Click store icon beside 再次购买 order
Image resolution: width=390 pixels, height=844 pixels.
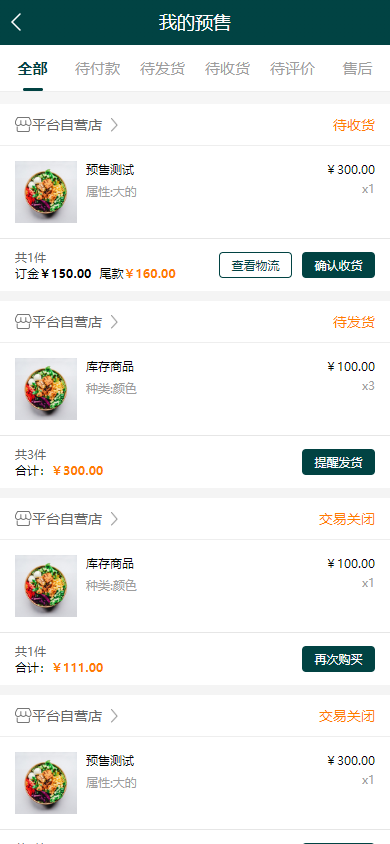point(23,519)
